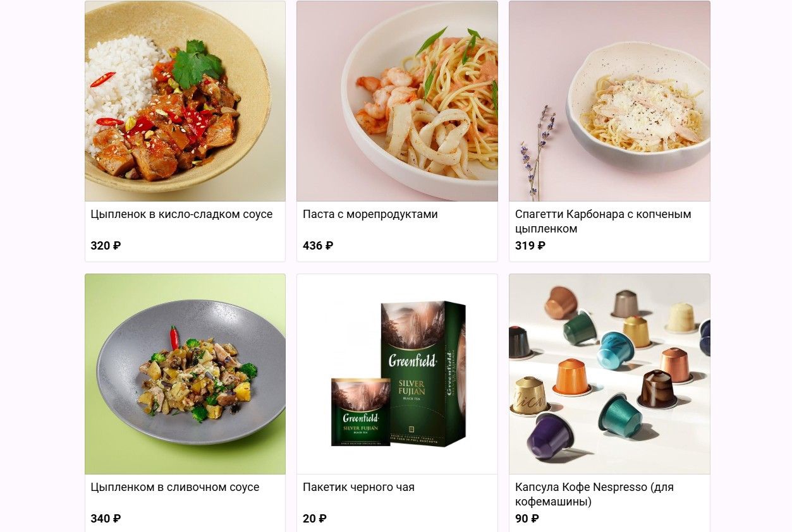The height and width of the screenshot is (532, 792).
Task: Click the 320 ₽ price label
Action: (106, 246)
